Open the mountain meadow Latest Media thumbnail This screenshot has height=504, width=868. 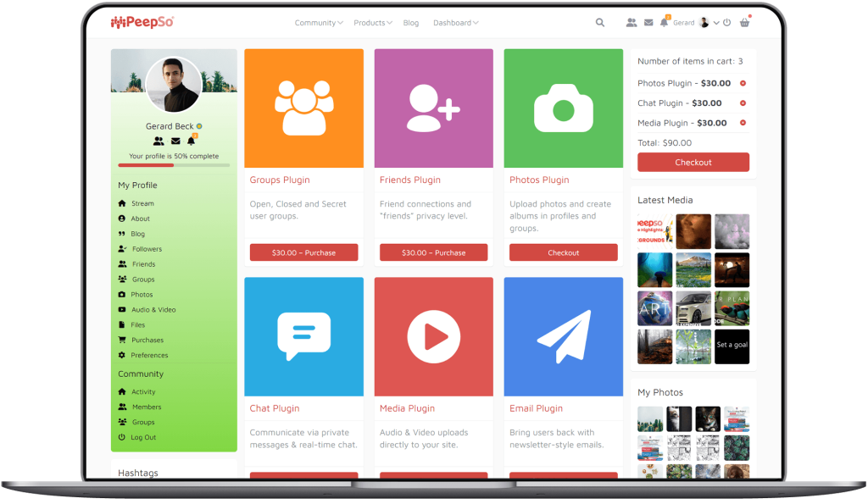(x=693, y=270)
